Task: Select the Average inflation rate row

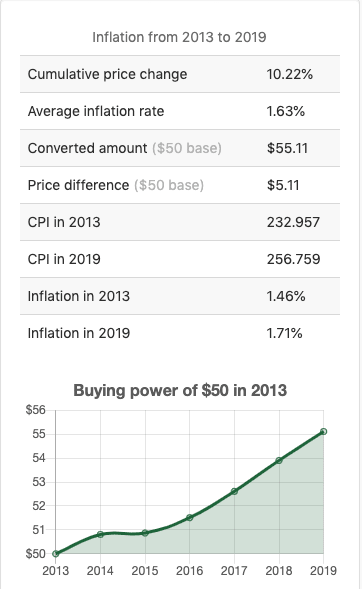Action: coord(180,111)
